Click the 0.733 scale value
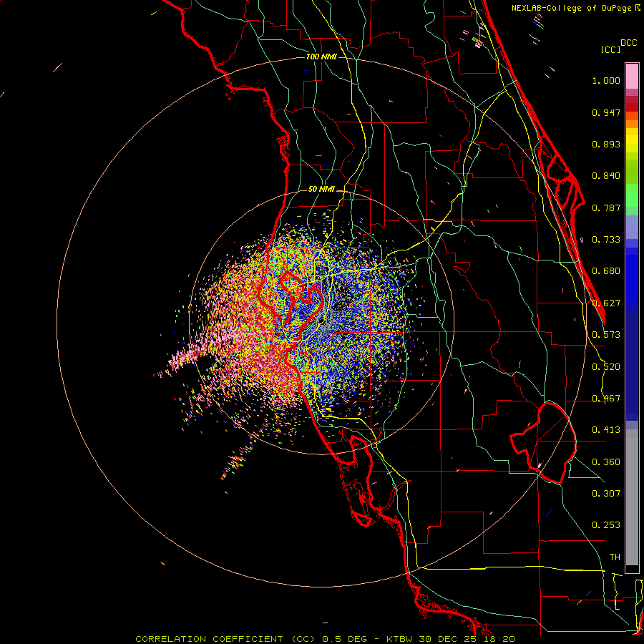 (606, 240)
